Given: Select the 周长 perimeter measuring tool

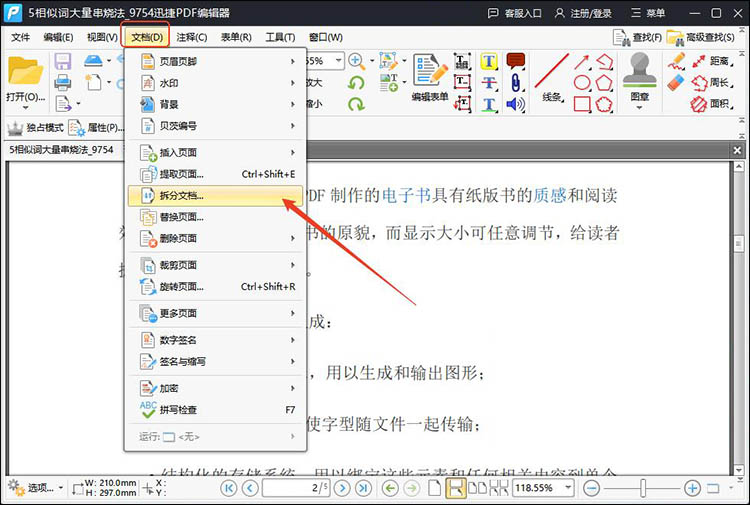Looking at the screenshot, I should click(x=712, y=83).
